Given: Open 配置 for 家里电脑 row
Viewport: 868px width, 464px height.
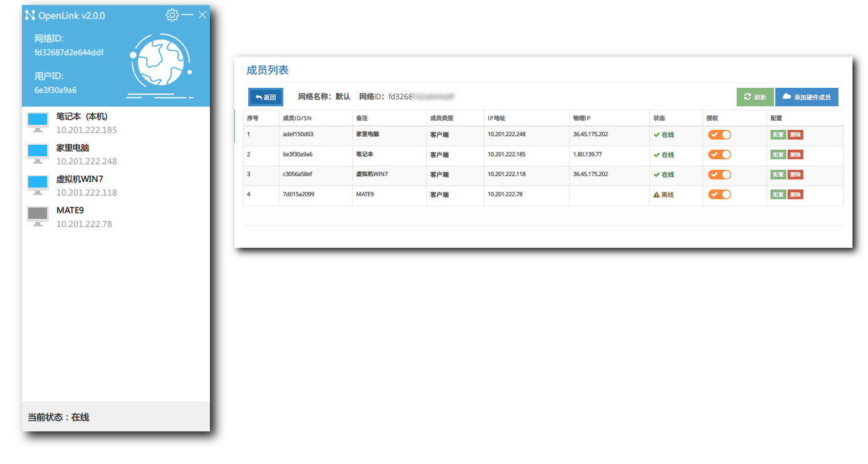Looking at the screenshot, I should click(777, 135).
